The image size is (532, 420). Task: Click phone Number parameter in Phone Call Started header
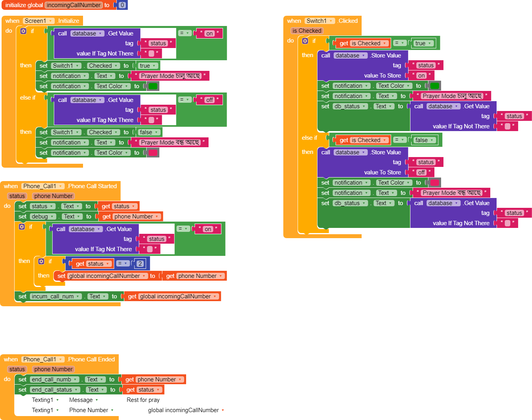click(x=53, y=196)
